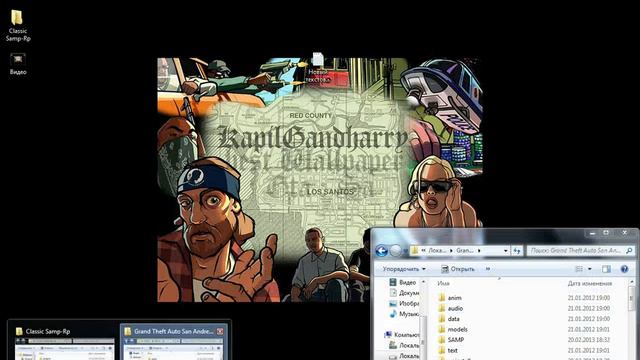Image resolution: width=640 pixels, height=360 pixels.
Task: Sort by the Имя column header
Action: (443, 283)
